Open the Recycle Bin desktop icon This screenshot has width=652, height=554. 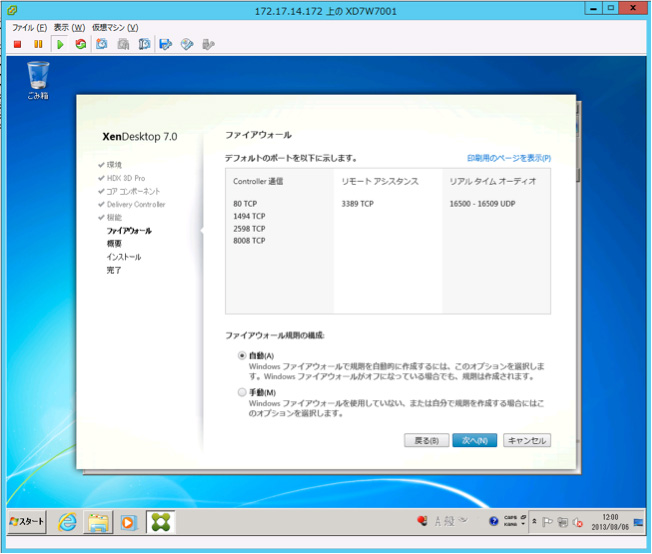[38, 80]
